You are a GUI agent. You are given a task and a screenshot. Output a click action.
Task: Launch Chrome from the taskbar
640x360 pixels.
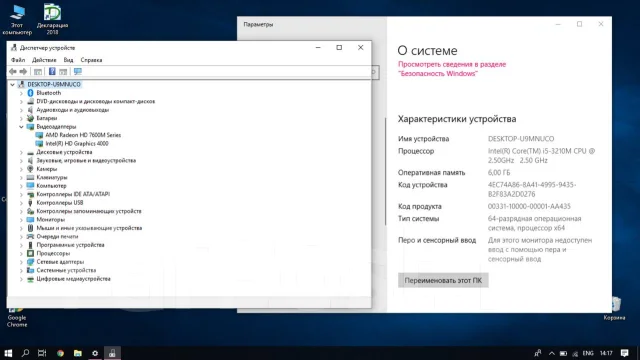coord(60,353)
